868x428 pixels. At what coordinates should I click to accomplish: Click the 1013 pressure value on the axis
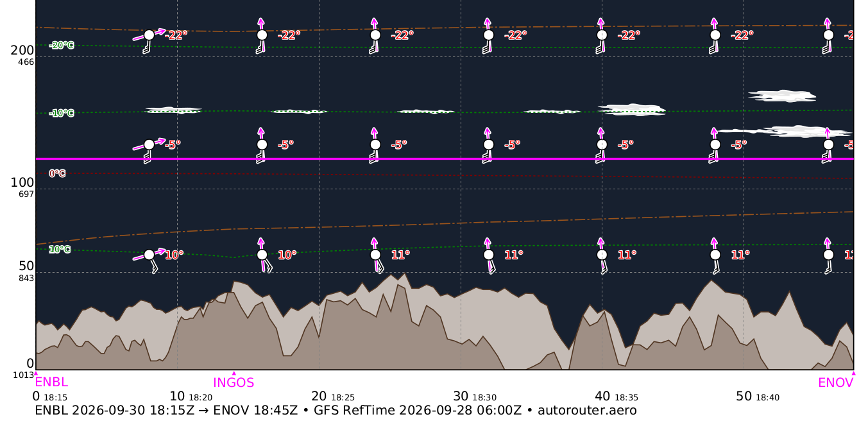coord(24,375)
